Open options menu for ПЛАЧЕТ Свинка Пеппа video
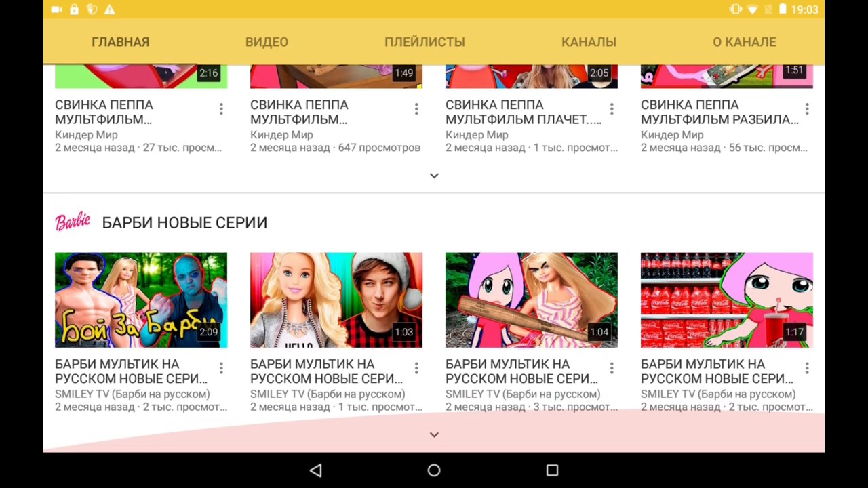Screen dimensions: 868x488 coord(612,109)
